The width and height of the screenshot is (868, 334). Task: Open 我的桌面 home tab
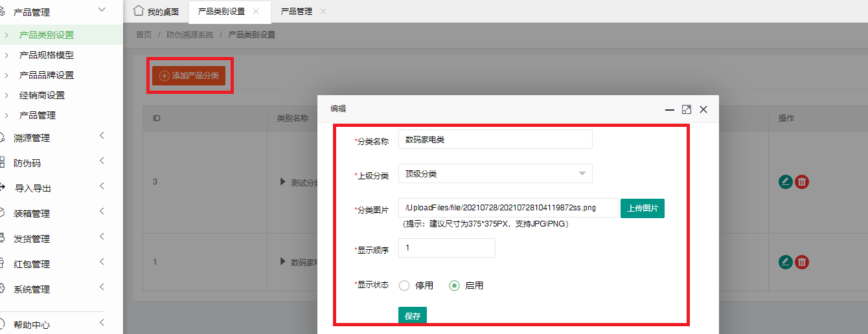tap(156, 12)
